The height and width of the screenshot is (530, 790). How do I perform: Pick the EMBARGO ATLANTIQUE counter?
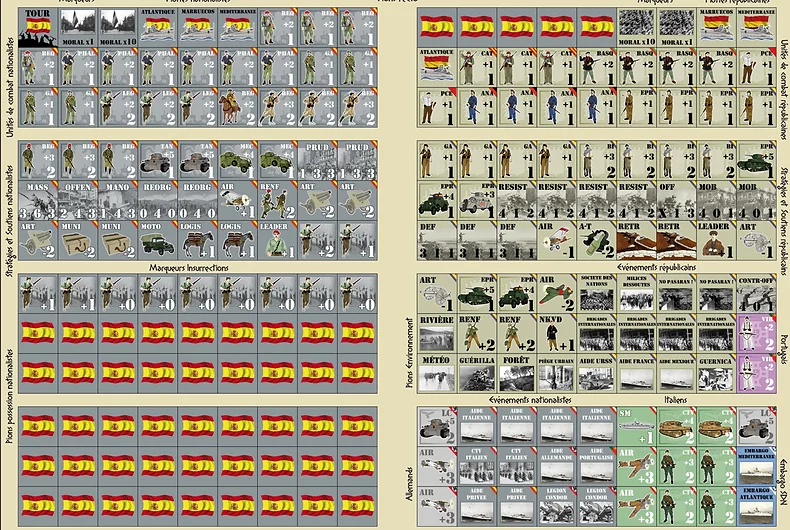click(x=757, y=506)
